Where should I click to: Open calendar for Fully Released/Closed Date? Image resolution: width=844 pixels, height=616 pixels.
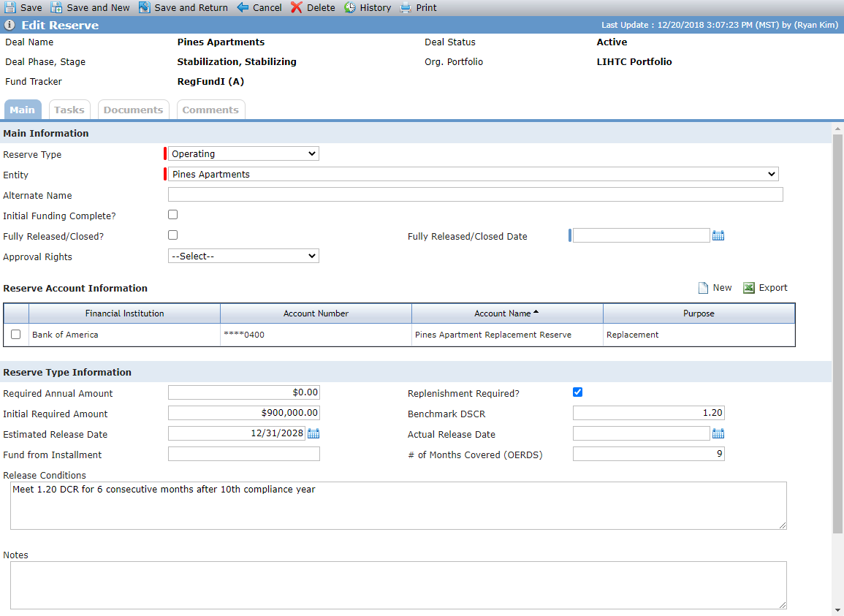click(718, 235)
